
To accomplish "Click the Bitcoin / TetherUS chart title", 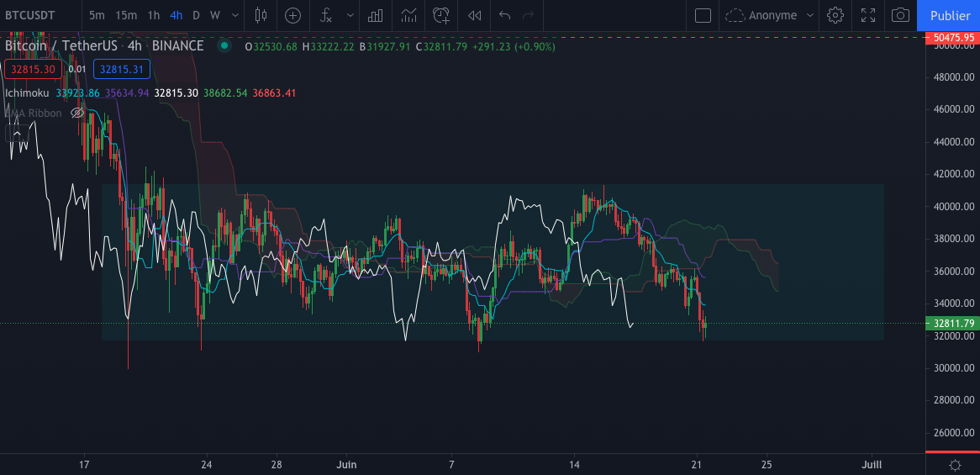I will (104, 45).
